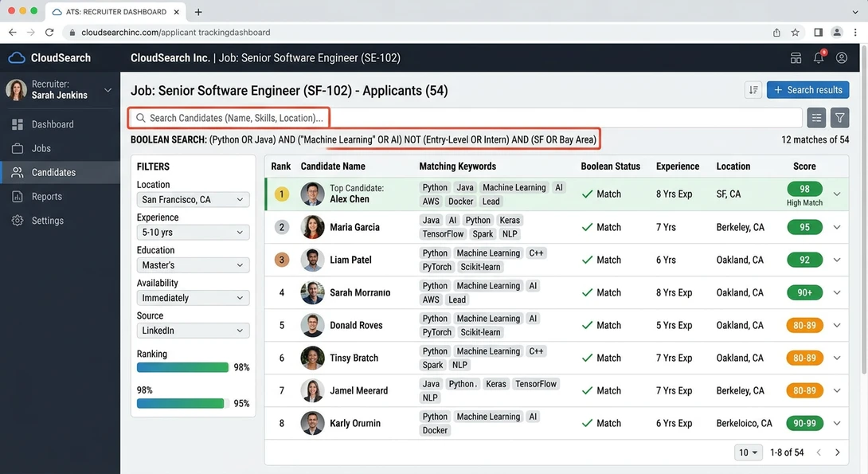Adjust the Ranking slider at 98%

click(x=182, y=367)
